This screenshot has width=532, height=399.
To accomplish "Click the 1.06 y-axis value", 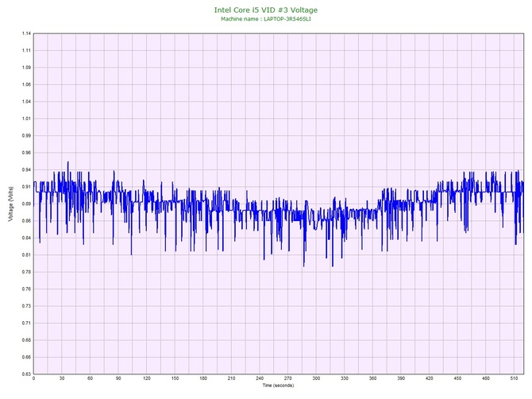I will (26, 84).
